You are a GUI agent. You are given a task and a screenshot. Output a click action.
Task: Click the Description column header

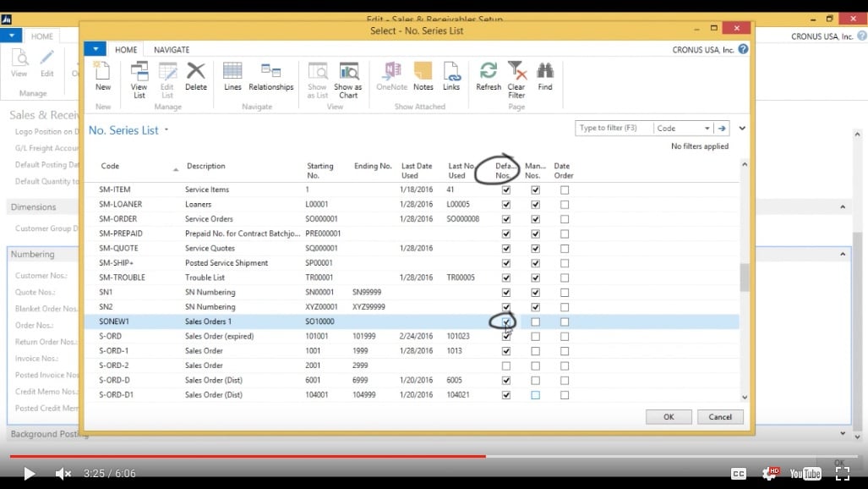[x=206, y=166]
